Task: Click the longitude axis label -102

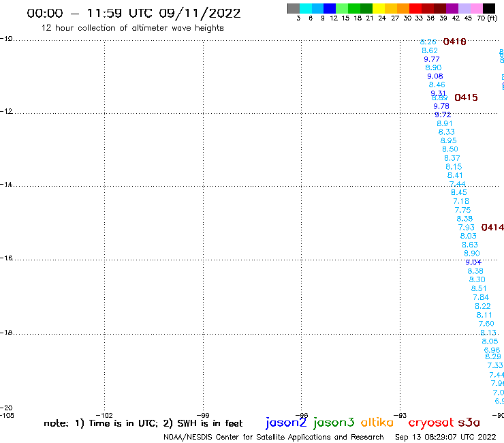Action: tap(104, 415)
